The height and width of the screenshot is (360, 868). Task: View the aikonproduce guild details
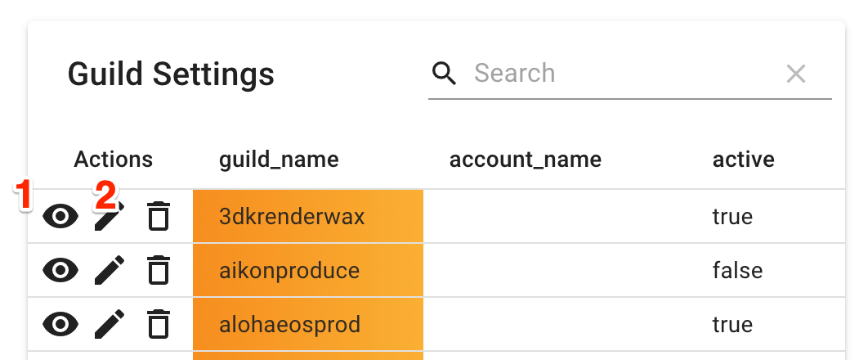pos(60,270)
